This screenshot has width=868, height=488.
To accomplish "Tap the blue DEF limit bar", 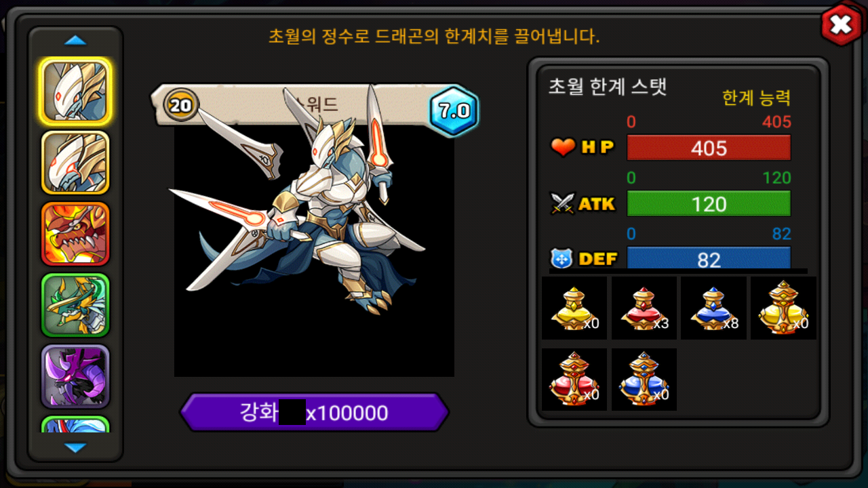I will 709,258.
